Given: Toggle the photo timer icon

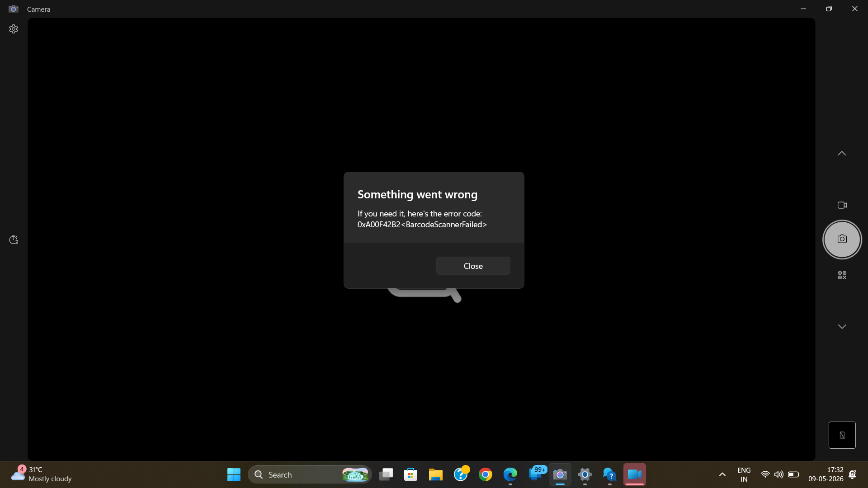Looking at the screenshot, I should 14,239.
